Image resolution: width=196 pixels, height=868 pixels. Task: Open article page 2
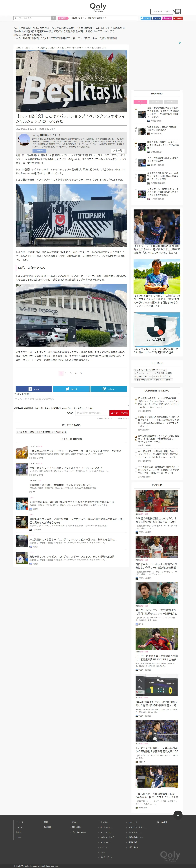click(x=66, y=373)
